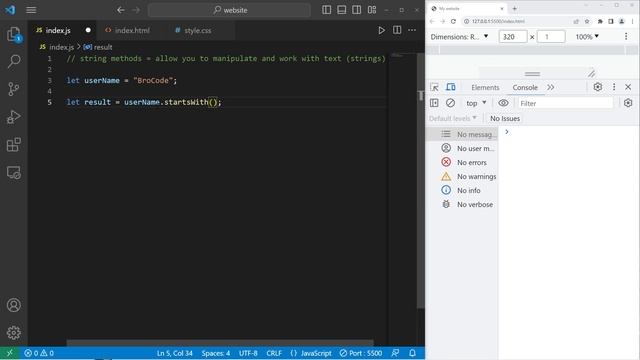Activate the inspect element picker in DevTools
The image size is (640, 360).
point(434,87)
